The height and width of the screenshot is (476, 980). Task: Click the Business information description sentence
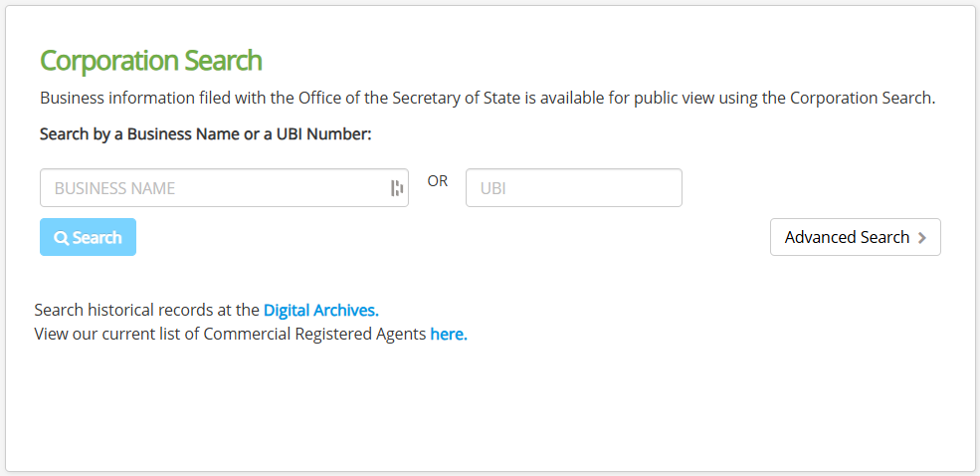pos(488,99)
